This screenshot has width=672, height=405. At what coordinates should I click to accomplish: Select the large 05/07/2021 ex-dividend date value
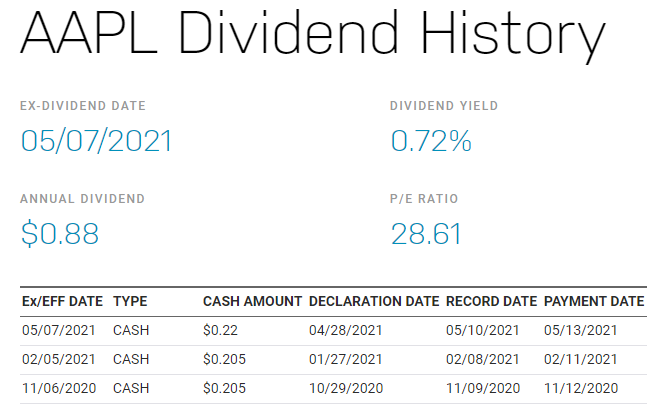tap(97, 141)
